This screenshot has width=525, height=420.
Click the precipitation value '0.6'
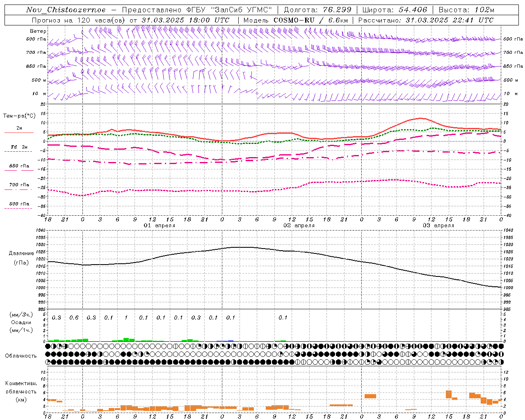[x=74, y=317]
